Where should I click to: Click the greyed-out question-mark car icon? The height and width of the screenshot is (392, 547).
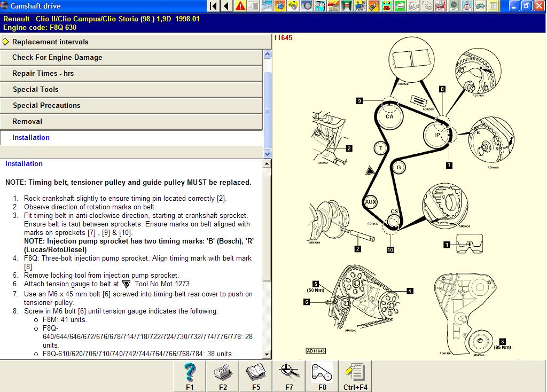coord(426,6)
